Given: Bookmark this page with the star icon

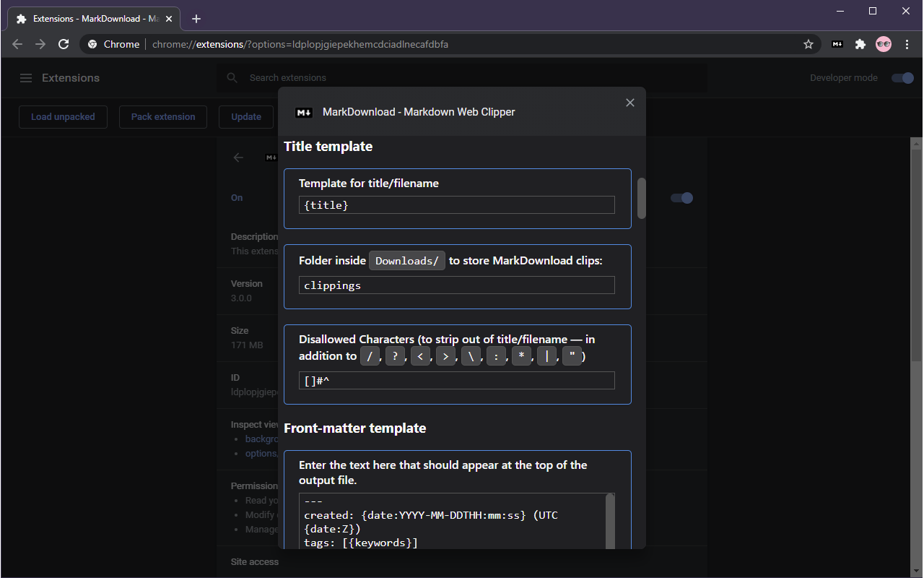Looking at the screenshot, I should 808,44.
